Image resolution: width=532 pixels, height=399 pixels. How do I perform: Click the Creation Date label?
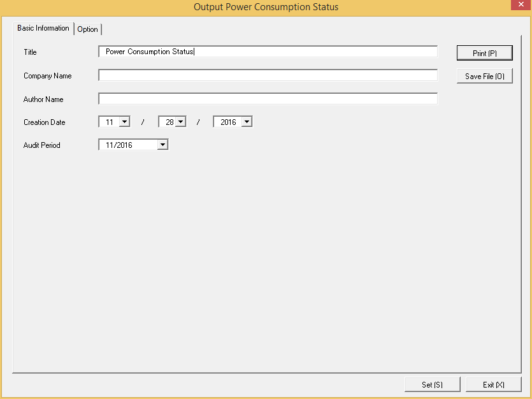pos(45,122)
